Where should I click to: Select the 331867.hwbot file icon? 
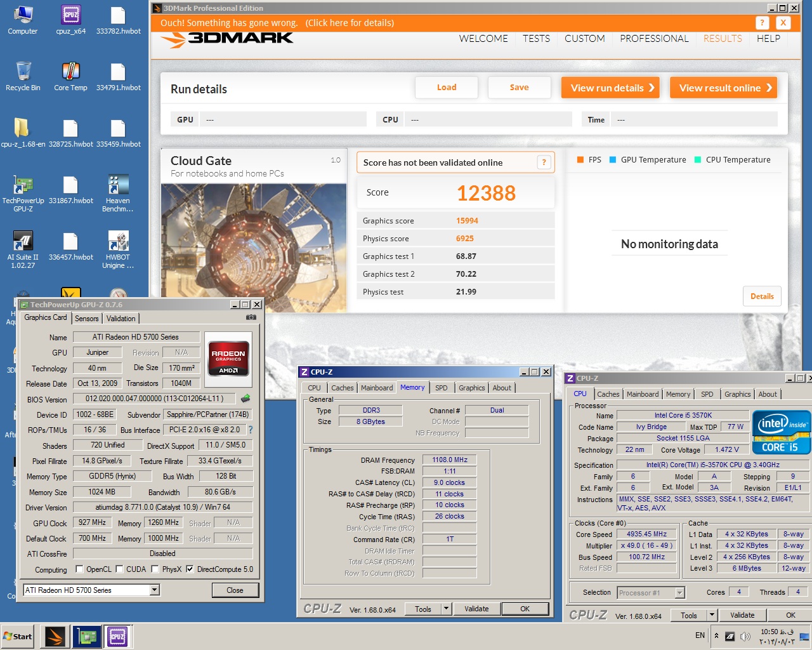tap(70, 189)
